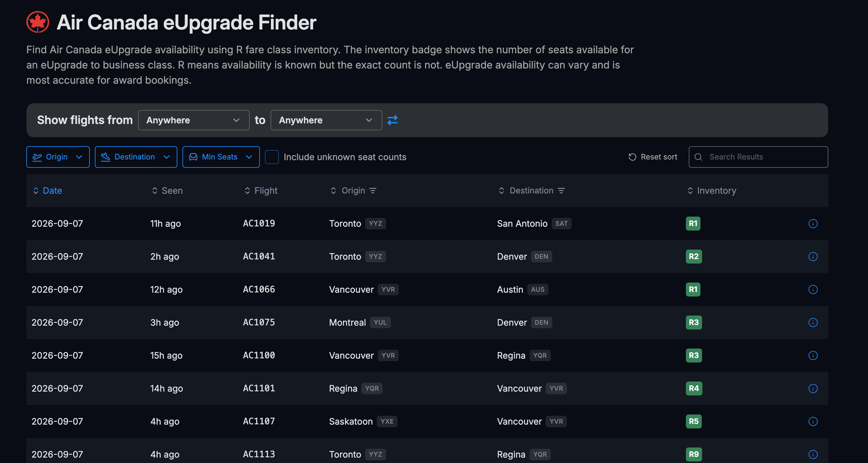Click '11h ago' seen value
The image size is (868, 463).
point(165,224)
